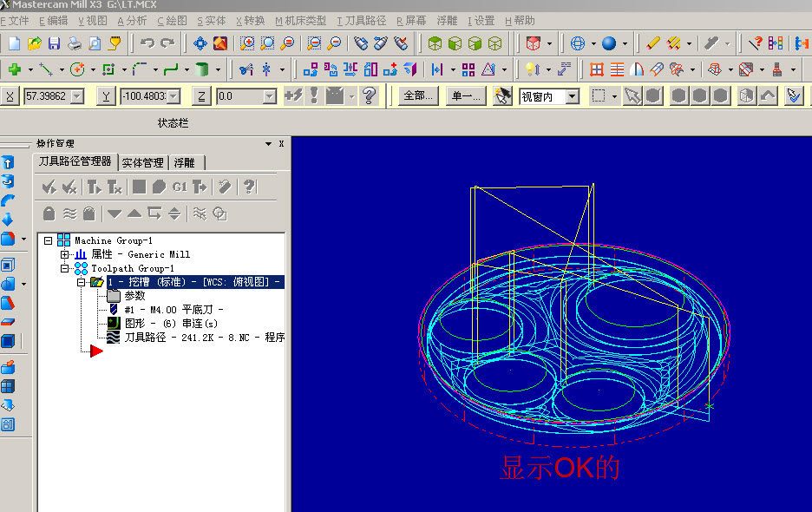Click the globe wireframe view icon
The height and width of the screenshot is (512, 812).
coord(578,43)
